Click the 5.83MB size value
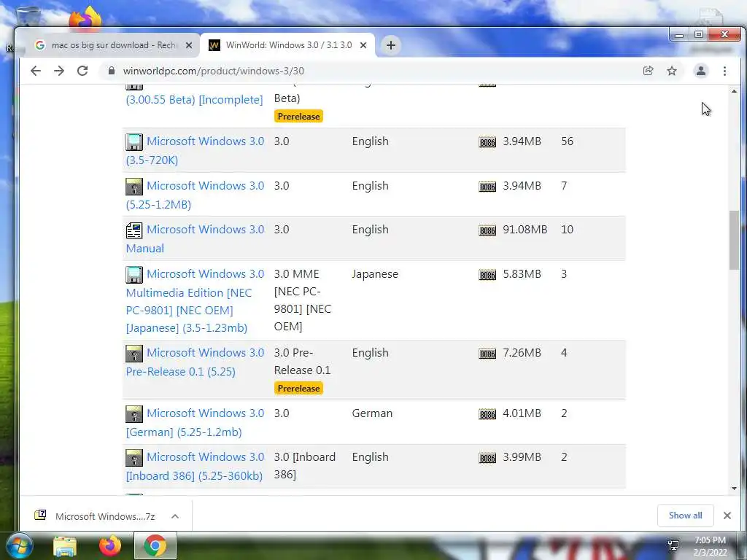 coord(522,274)
